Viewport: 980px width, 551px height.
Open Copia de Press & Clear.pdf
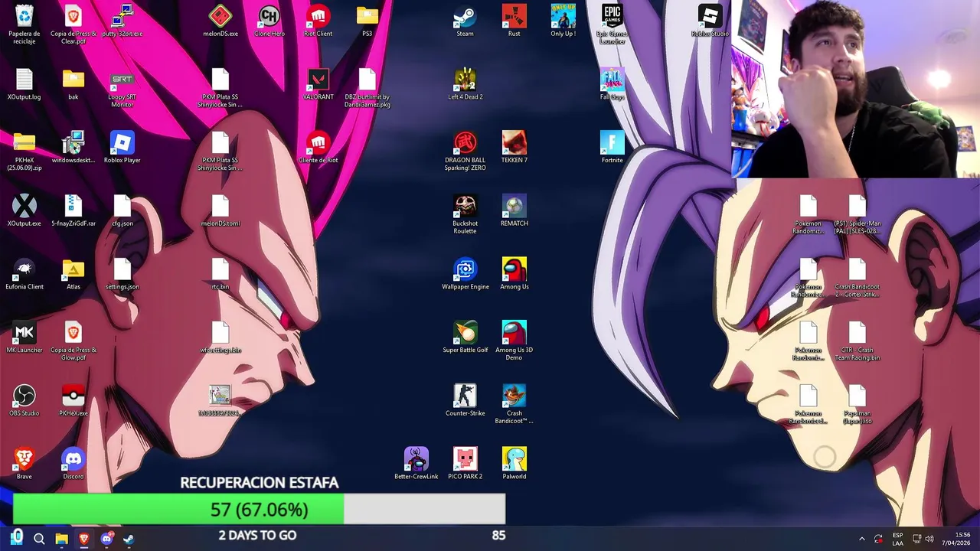(x=73, y=24)
